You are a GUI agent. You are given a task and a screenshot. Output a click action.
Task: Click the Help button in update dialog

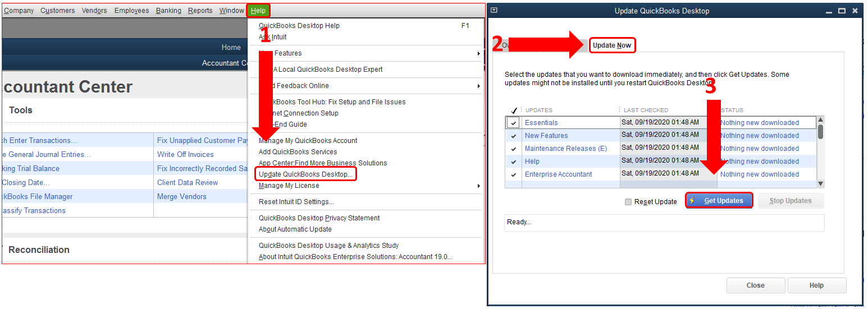click(x=816, y=285)
